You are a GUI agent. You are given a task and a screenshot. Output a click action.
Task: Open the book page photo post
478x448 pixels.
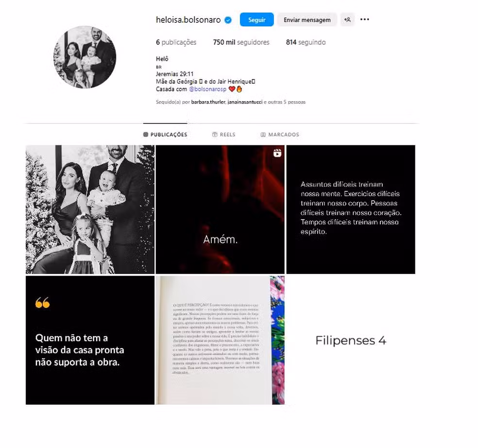point(220,340)
